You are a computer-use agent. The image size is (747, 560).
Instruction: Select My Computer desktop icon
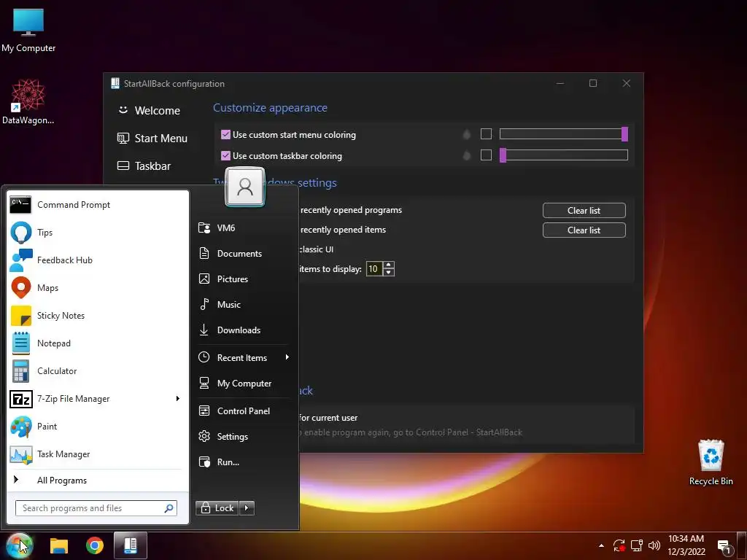coord(28,29)
